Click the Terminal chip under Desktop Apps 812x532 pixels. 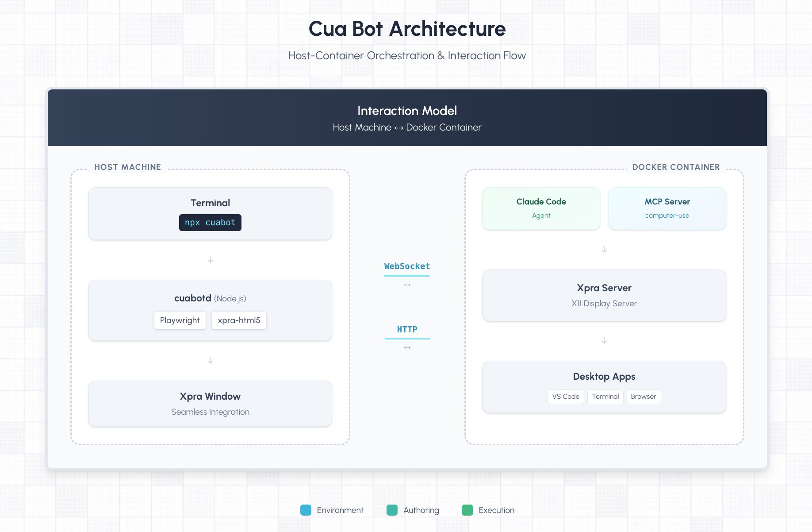(605, 397)
